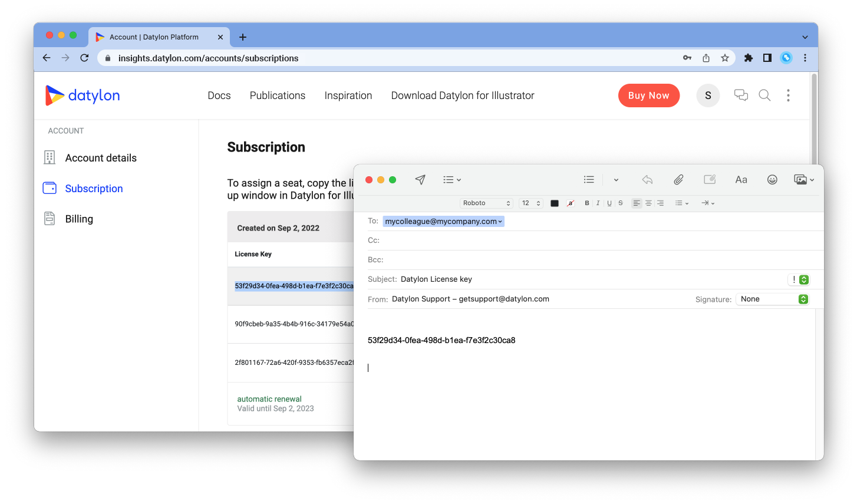Open the bullet list style dropdown
The image size is (857, 504).
tap(682, 203)
